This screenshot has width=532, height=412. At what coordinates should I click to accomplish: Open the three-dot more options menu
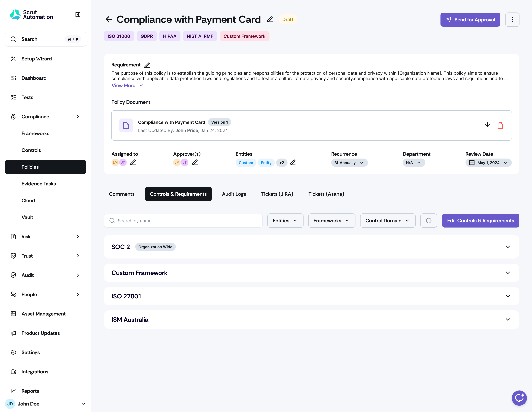tap(512, 20)
